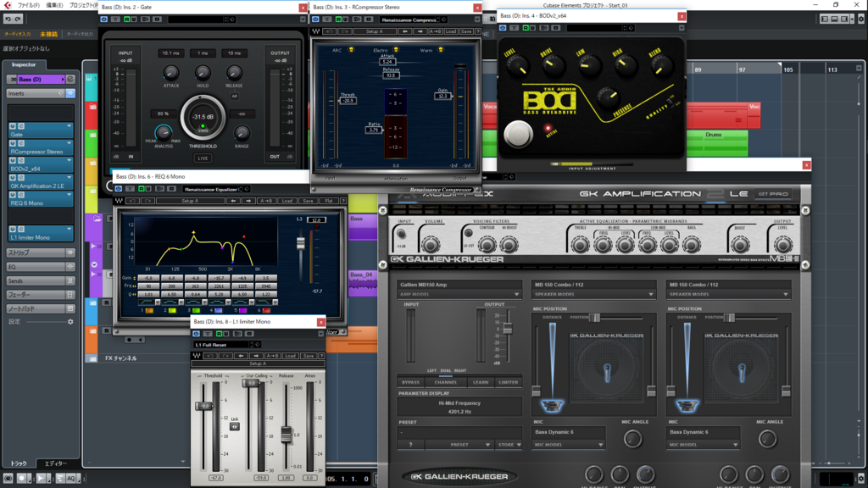Viewport: 868px width, 488px height.
Task: Click the Learn button in GK Amplification
Action: tap(481, 382)
